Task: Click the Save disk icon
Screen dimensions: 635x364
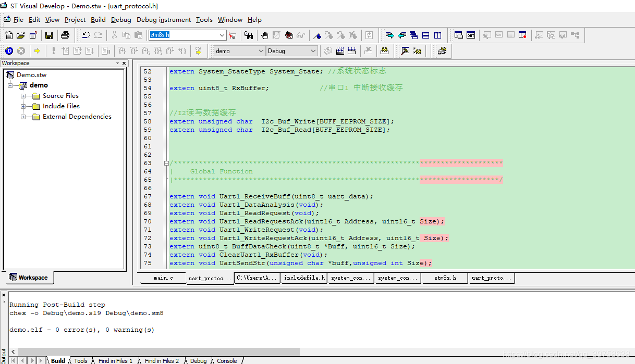Action: pos(49,35)
